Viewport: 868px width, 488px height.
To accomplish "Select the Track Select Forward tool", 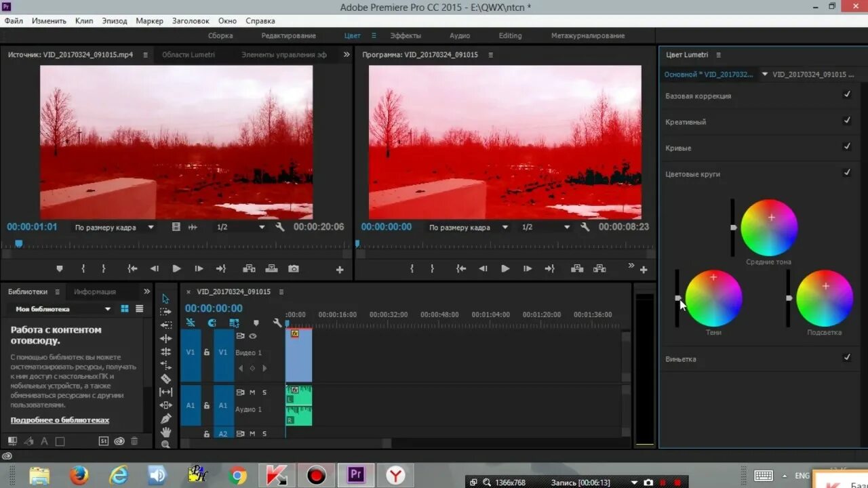I will coord(165,312).
